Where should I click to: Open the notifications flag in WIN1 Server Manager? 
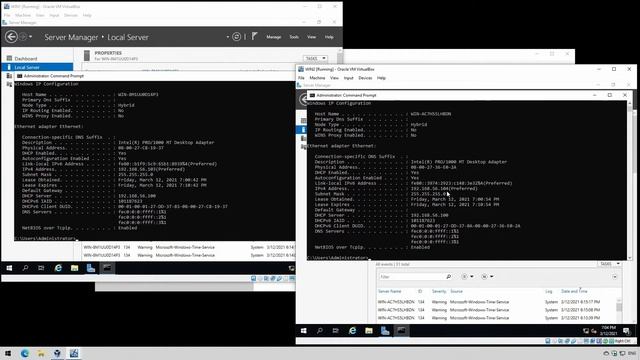(254, 37)
